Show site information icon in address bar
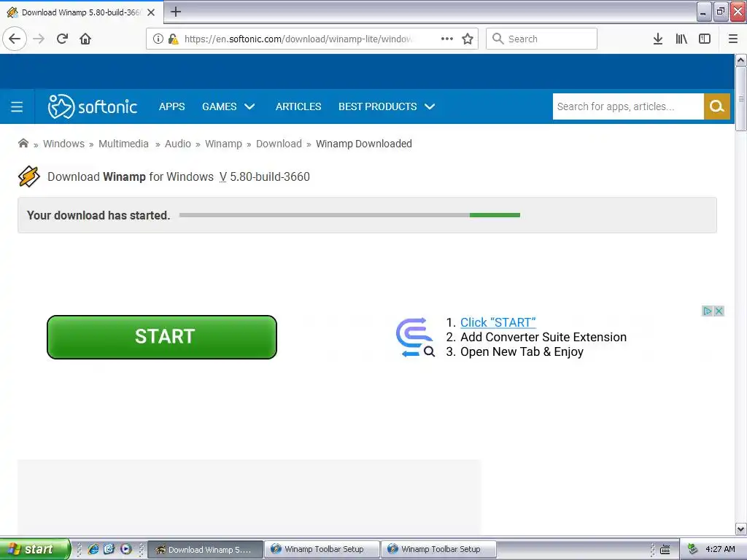This screenshot has height=560, width=747. point(158,39)
